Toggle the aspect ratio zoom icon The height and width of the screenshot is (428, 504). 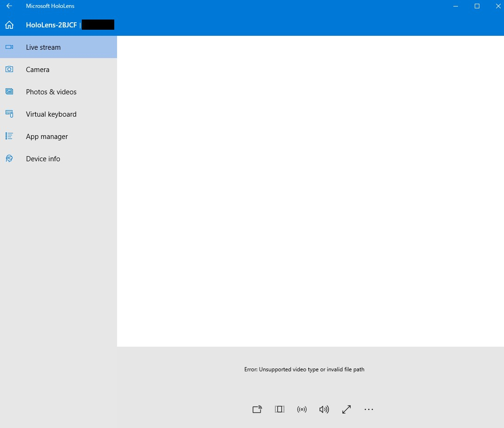coord(280,409)
